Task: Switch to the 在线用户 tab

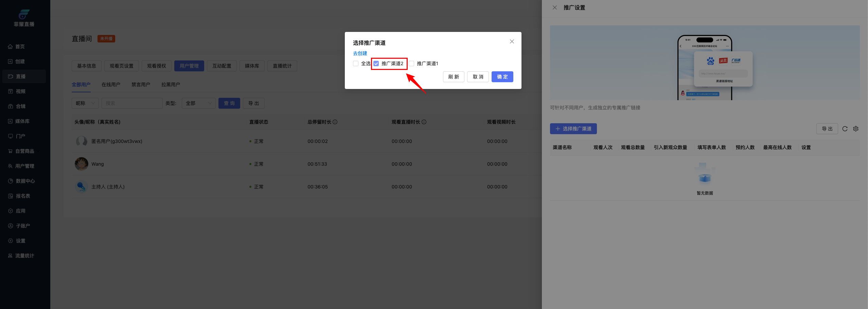Action: (x=111, y=85)
